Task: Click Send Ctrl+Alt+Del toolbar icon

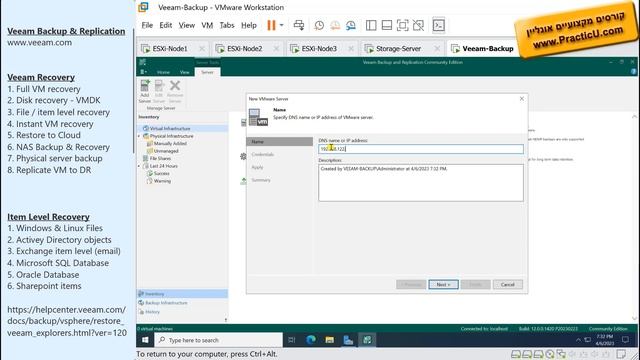Action: [x=299, y=25]
